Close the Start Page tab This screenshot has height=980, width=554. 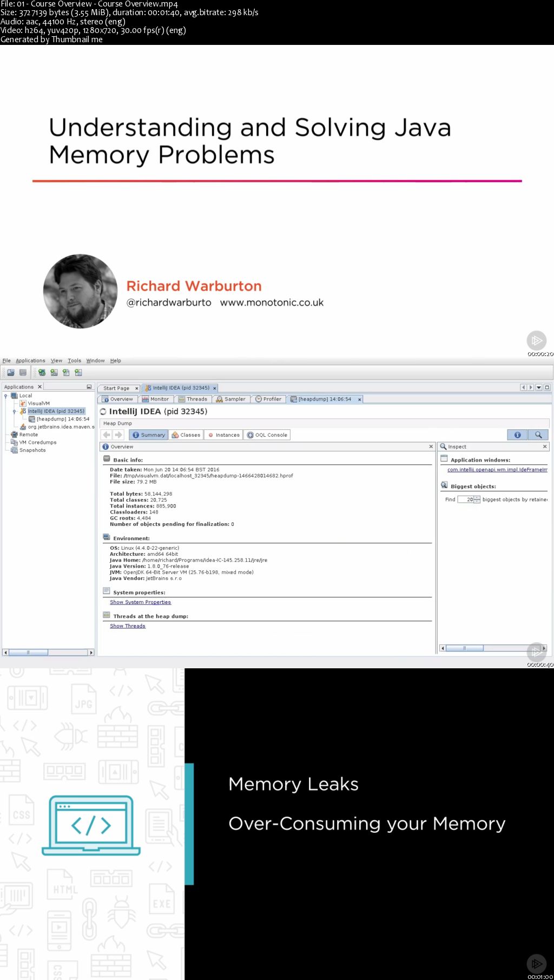136,388
